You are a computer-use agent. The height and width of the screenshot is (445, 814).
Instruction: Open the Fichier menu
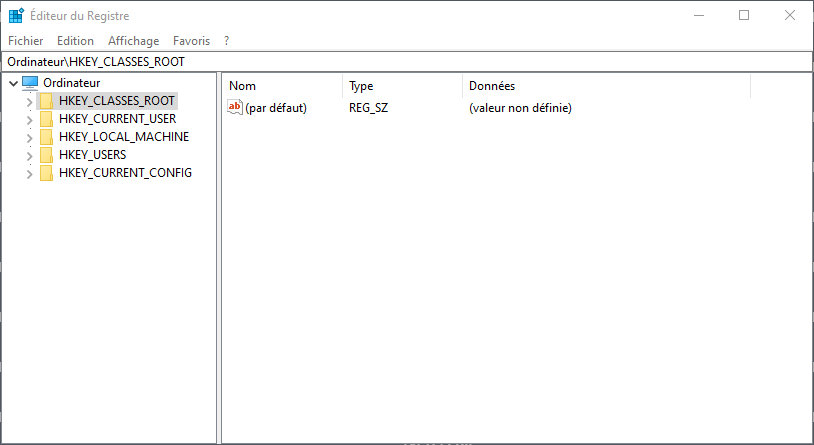[25, 41]
